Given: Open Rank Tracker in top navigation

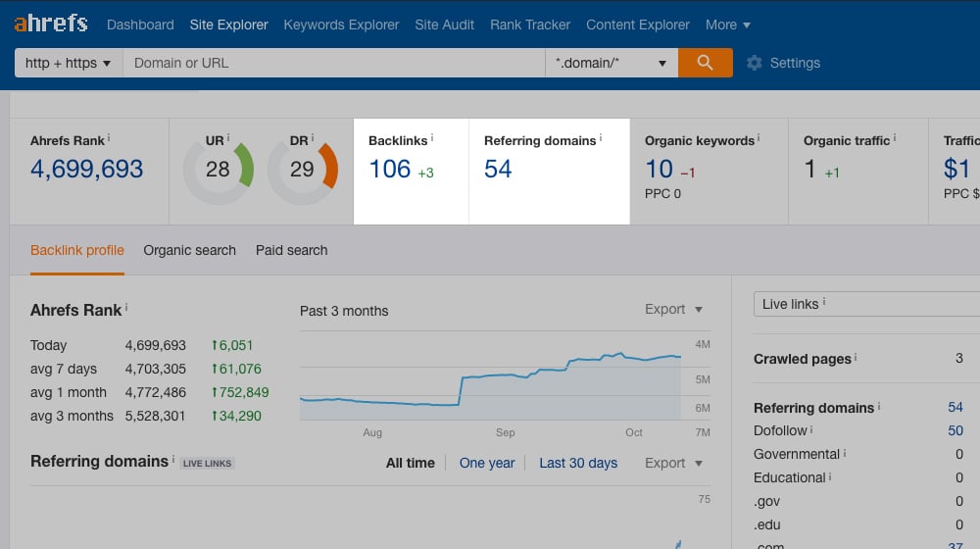Looking at the screenshot, I should [530, 25].
